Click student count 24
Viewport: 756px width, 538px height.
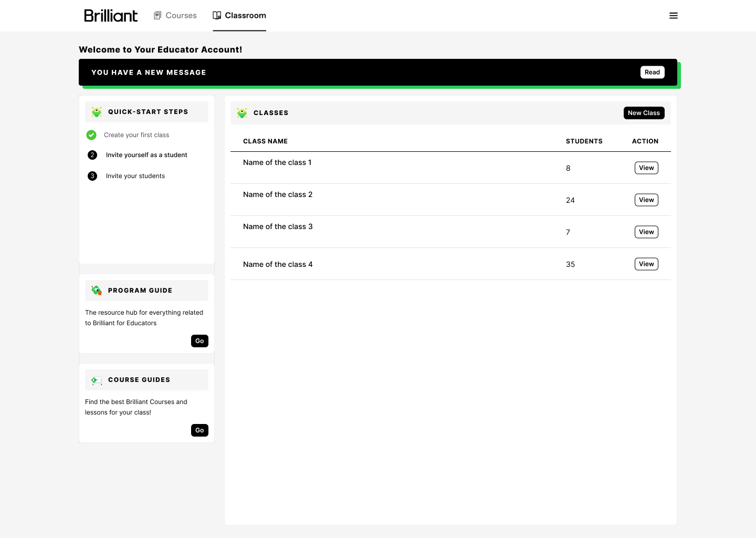pyautogui.click(x=571, y=201)
